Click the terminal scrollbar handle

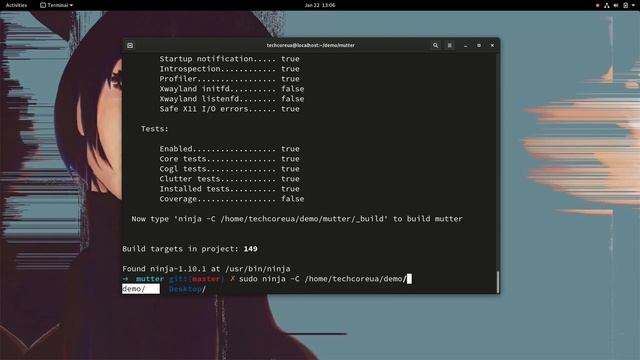coord(498,282)
